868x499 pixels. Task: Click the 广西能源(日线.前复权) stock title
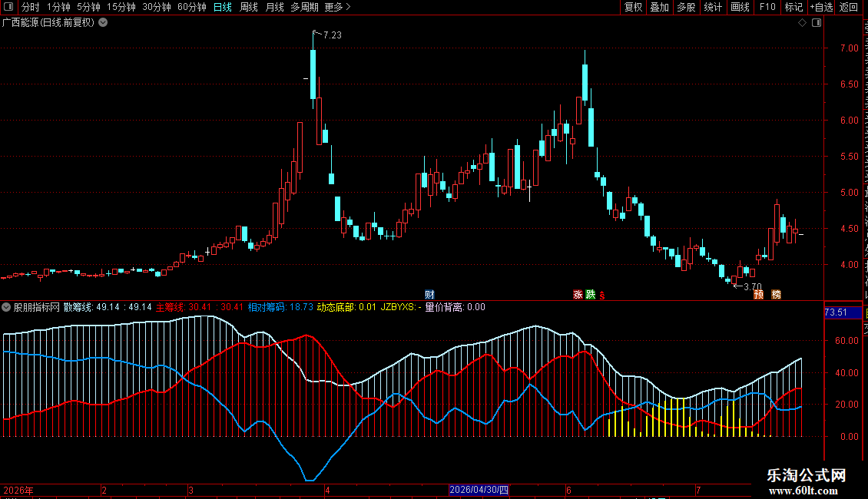(48, 23)
